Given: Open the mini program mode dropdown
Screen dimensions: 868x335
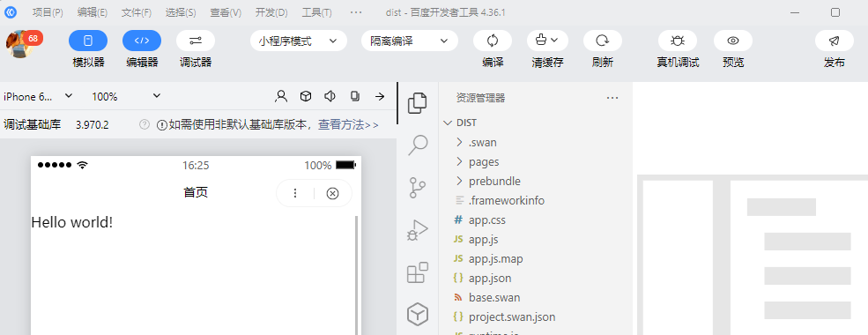Looking at the screenshot, I should (299, 41).
